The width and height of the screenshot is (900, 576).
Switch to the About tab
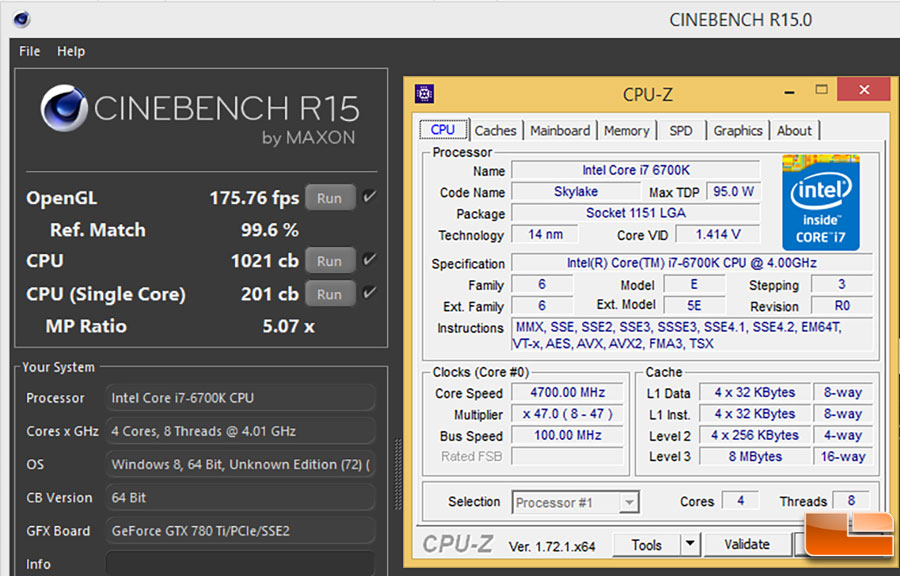click(794, 131)
